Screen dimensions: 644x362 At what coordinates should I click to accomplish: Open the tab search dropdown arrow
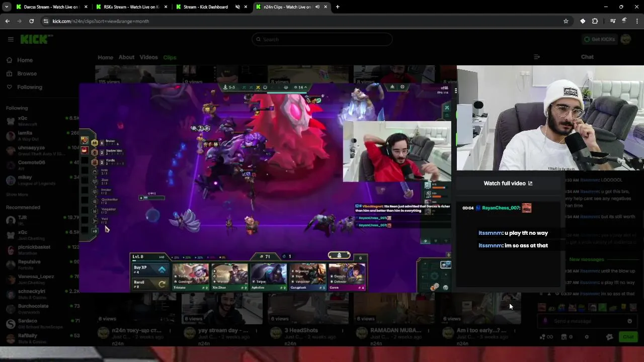(x=7, y=7)
